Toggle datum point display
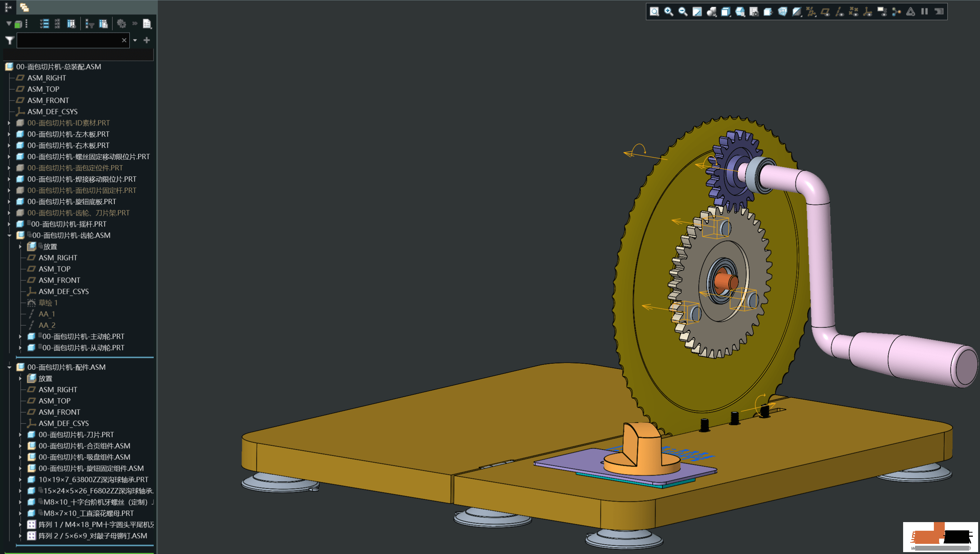980x554 pixels. click(853, 12)
